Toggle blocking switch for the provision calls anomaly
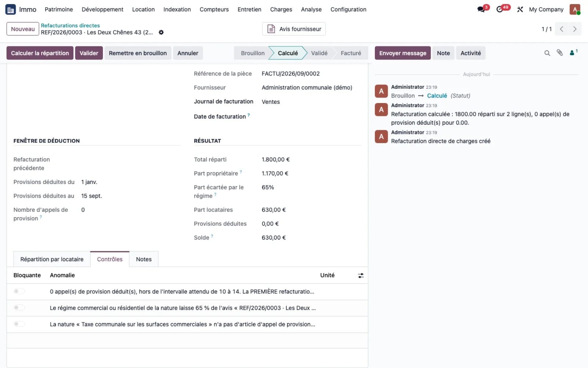This screenshot has height=368, width=588. pos(19,291)
